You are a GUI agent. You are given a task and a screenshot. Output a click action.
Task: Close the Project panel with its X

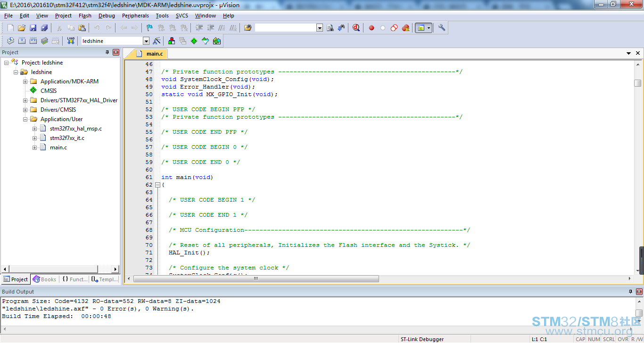pos(116,52)
